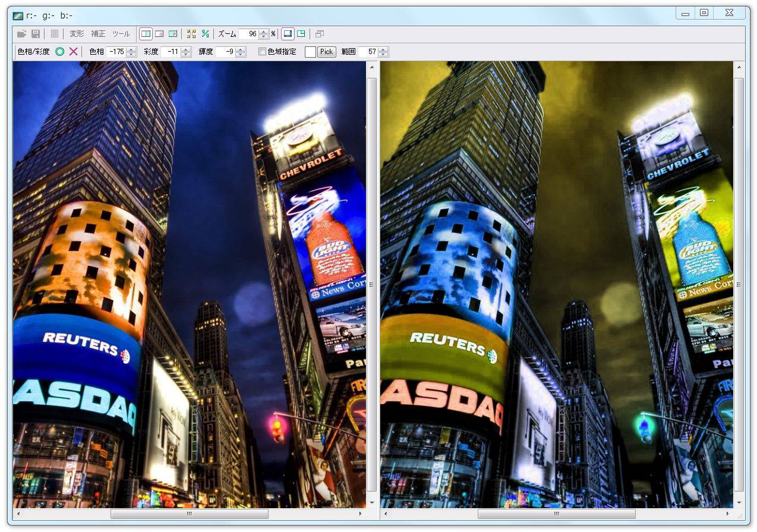The height and width of the screenshot is (532, 757).
Task: Click the Pick button
Action: (x=327, y=52)
